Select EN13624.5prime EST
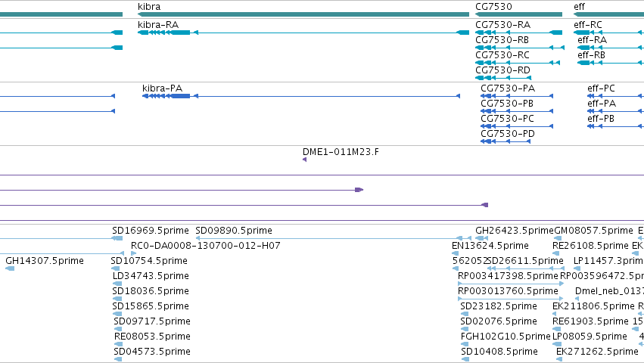The image size is (644, 363). [x=455, y=253]
